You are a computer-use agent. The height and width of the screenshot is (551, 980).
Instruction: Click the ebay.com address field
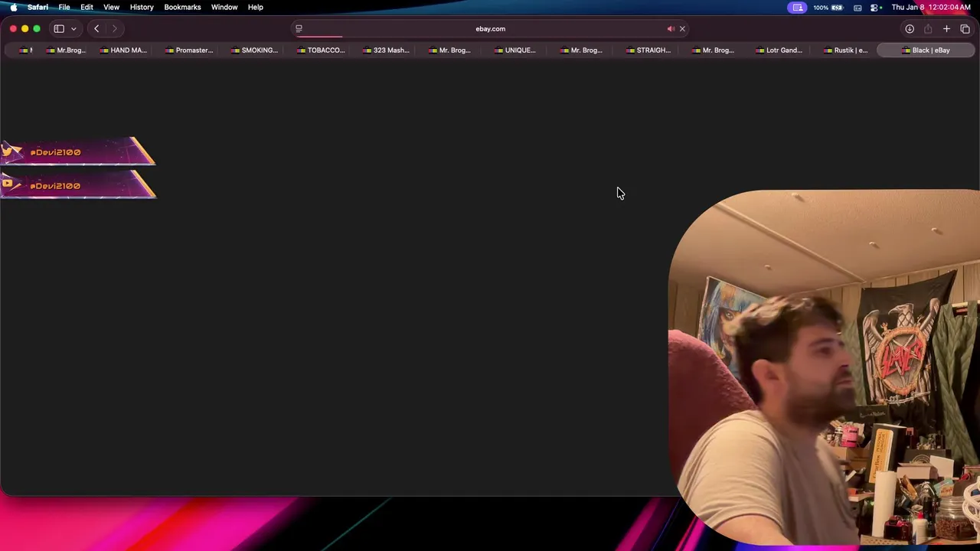point(490,29)
